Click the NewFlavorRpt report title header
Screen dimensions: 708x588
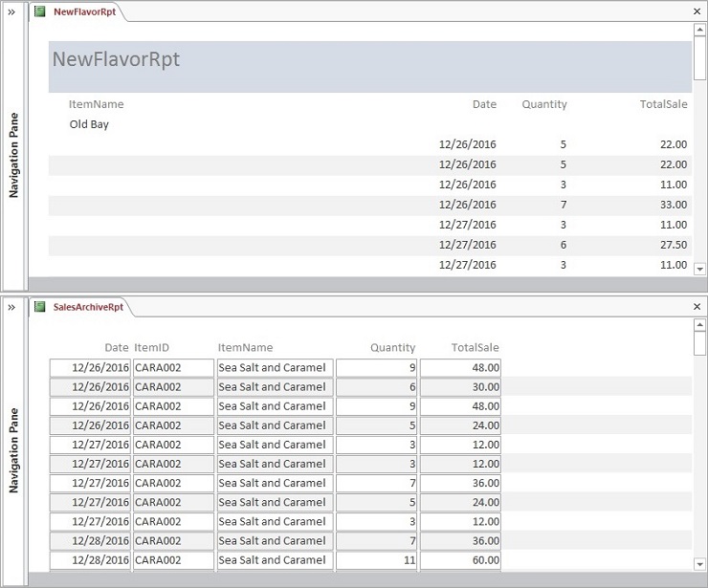pyautogui.click(x=116, y=59)
